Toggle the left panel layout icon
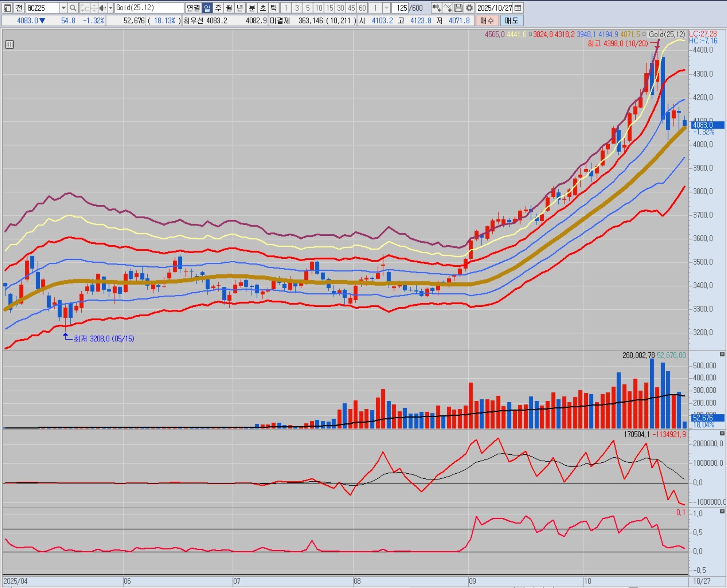This screenshot has height=588, width=727. (x=7, y=8)
